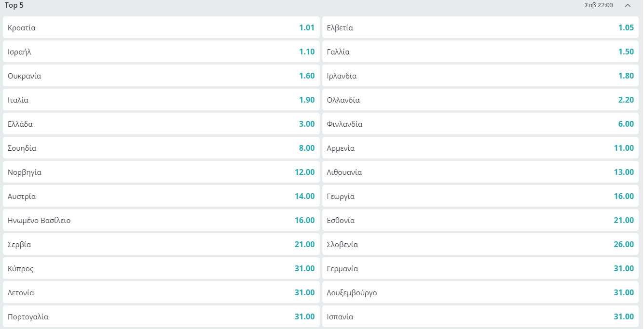Select Σουηδία odds 8.00

[x=161, y=148]
